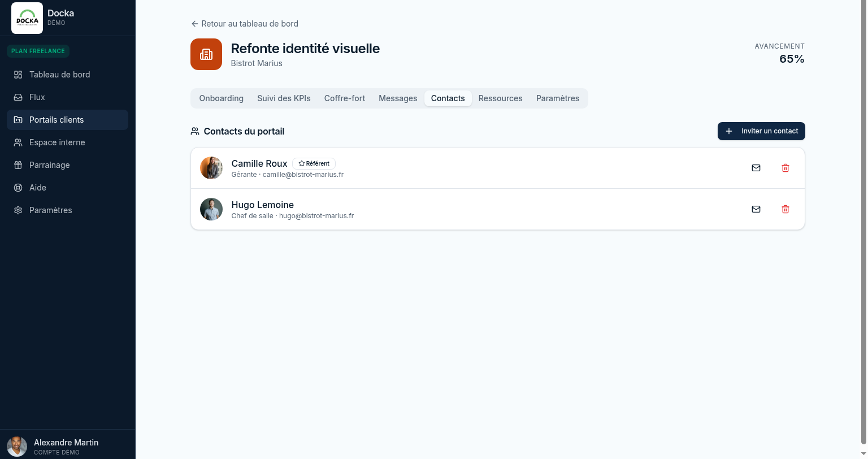Click Camille Roux avatar photo
Screen dimensions: 868x459
tap(211, 168)
